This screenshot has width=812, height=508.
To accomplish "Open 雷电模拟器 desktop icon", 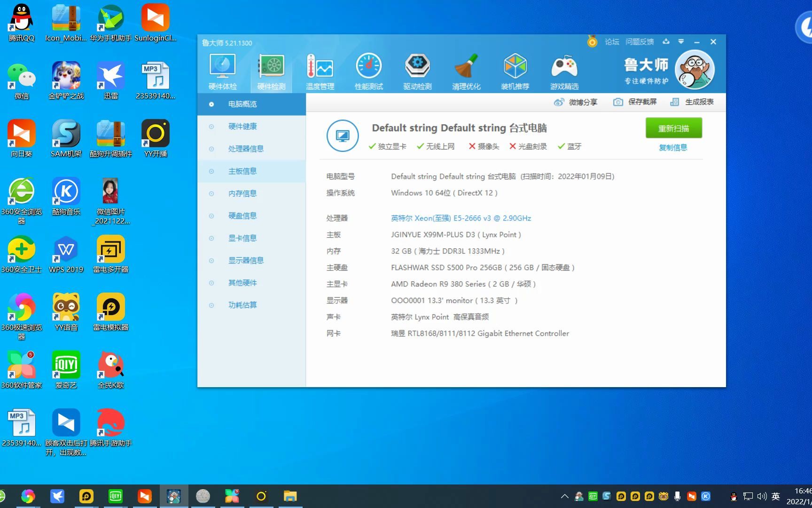I will tap(111, 312).
